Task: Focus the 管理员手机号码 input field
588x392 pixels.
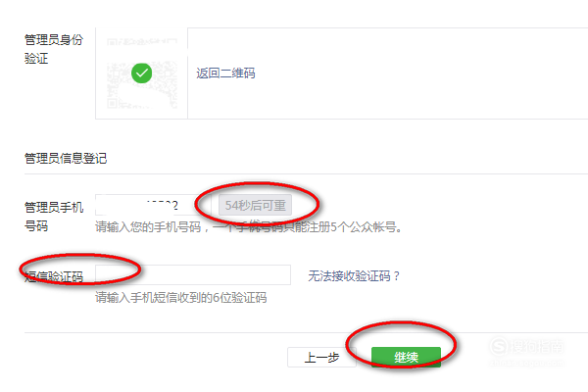Action: pyautogui.click(x=153, y=205)
